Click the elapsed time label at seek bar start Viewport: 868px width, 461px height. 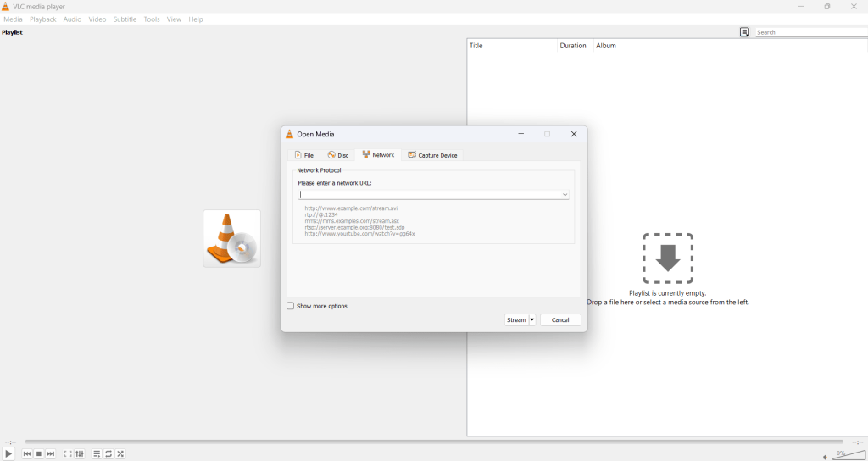point(10,442)
